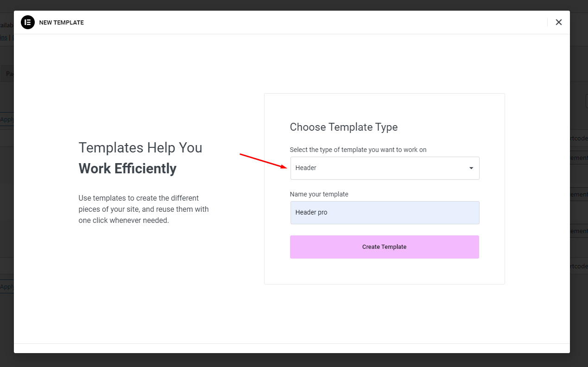Click the 'Select the type of template' label

pyautogui.click(x=358, y=150)
